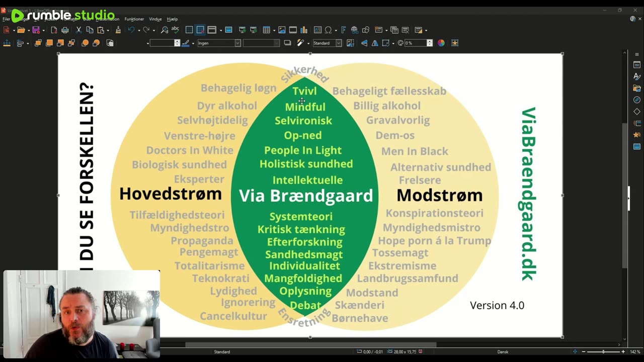
Task: Toggle the image filter wand tool
Action: tap(300, 43)
